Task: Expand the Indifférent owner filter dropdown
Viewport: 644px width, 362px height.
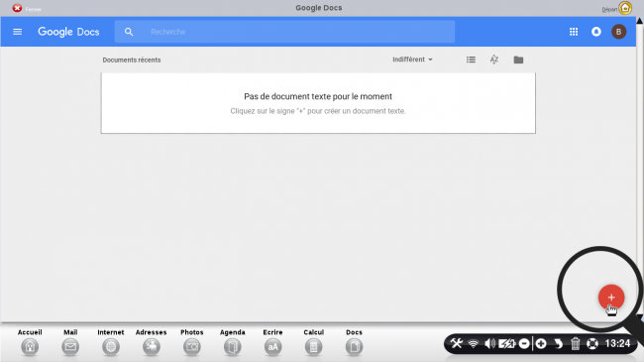Action: click(412, 60)
